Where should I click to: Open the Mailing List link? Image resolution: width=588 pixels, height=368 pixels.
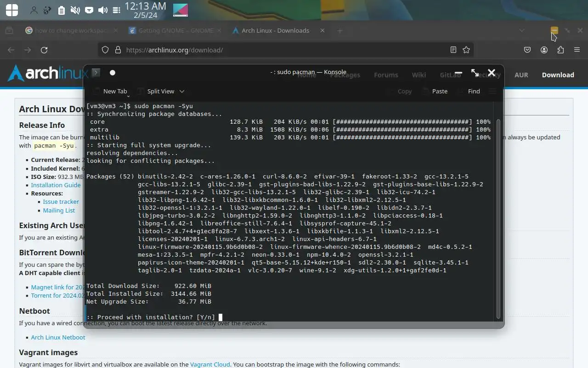59,210
